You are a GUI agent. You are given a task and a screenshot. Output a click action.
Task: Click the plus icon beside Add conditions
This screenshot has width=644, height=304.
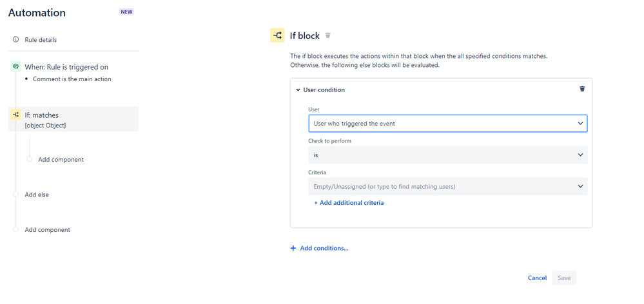click(x=293, y=248)
